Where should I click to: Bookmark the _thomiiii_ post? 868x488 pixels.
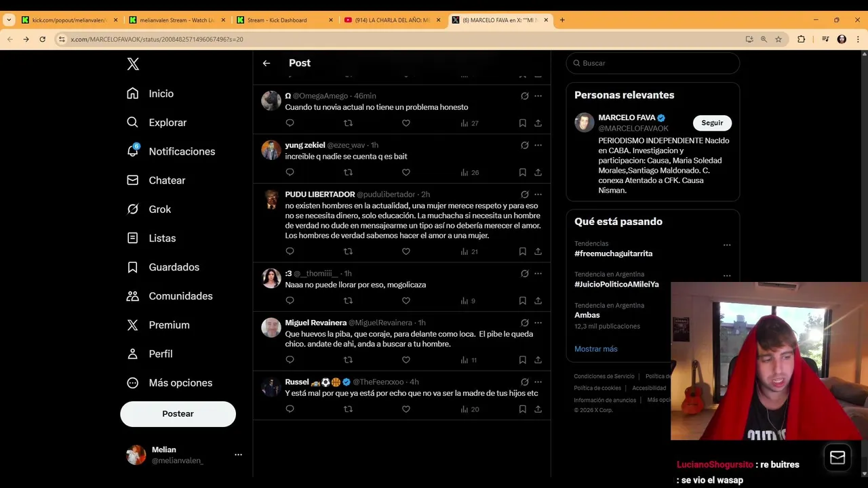(523, 300)
